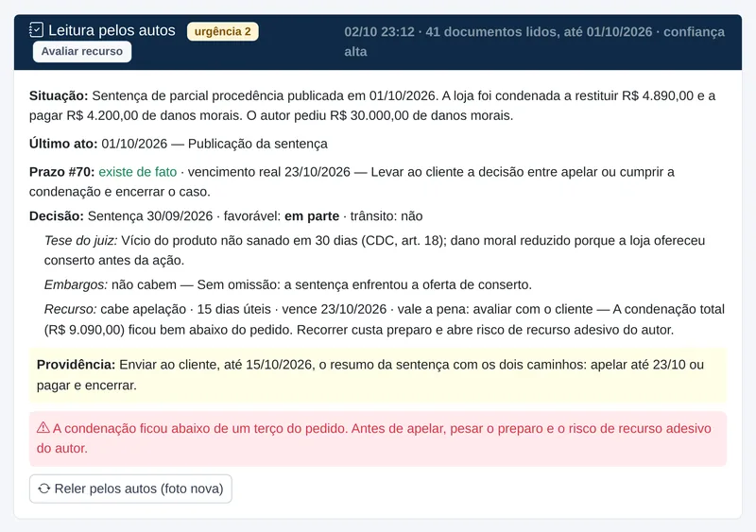Click the 'vencimento real 23/10/2026' text
This screenshot has height=532, width=756.
point(269,172)
